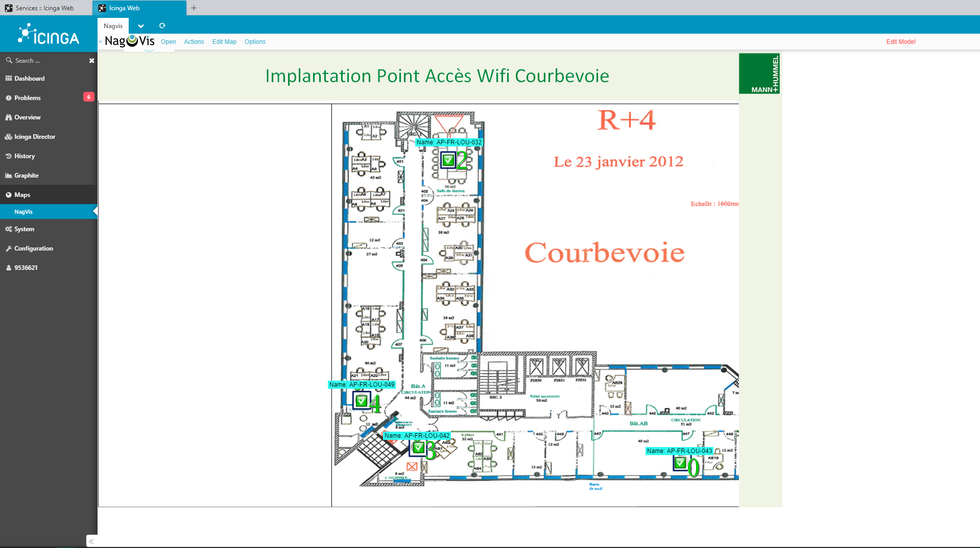Open the Options menu
980x548 pixels.
[255, 42]
